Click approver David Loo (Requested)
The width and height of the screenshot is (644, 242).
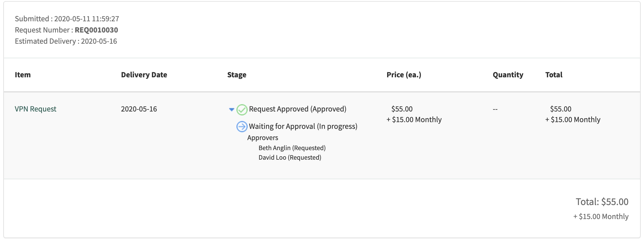(290, 157)
